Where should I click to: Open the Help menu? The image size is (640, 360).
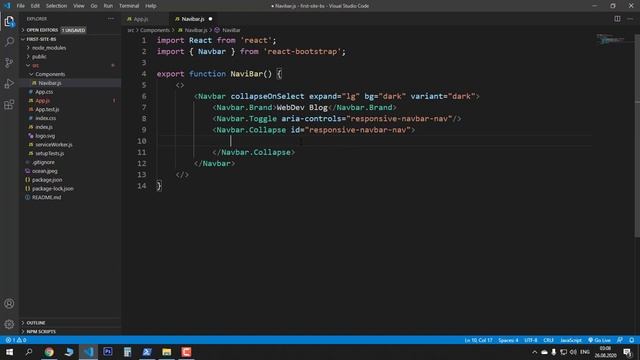pyautogui.click(x=151, y=6)
